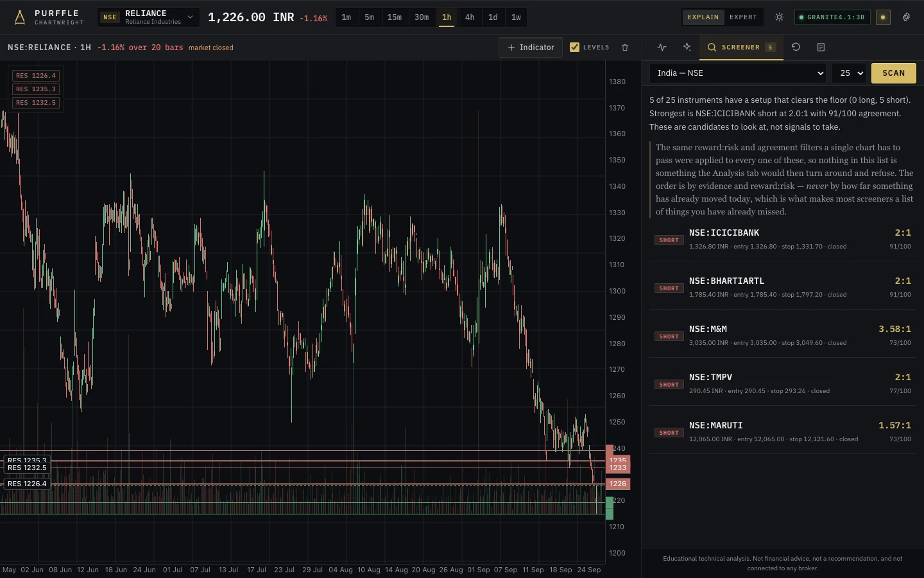Open the RELIANCE symbol selector dropdown
The height and width of the screenshot is (578, 924).
pos(148,17)
